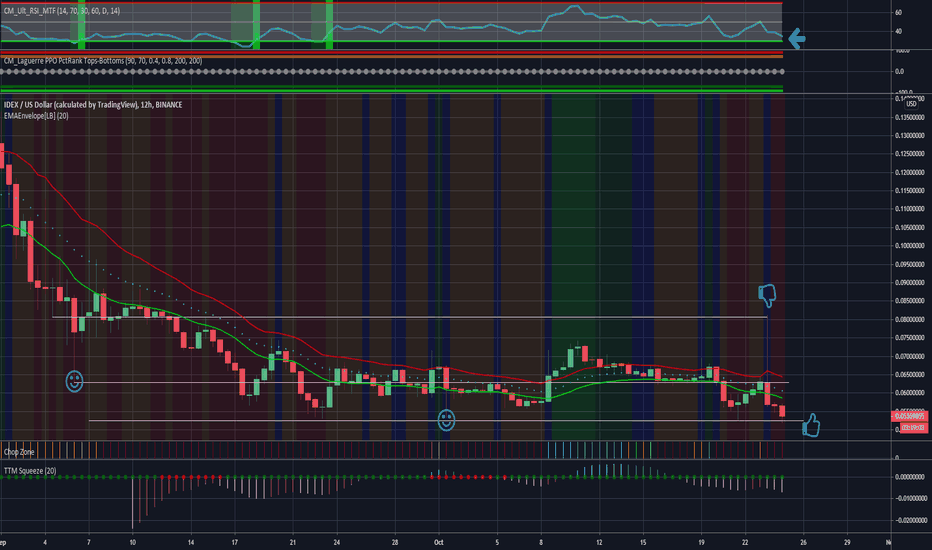Click the 10 date label on time axis
This screenshot has height=550, width=932.
[133, 542]
